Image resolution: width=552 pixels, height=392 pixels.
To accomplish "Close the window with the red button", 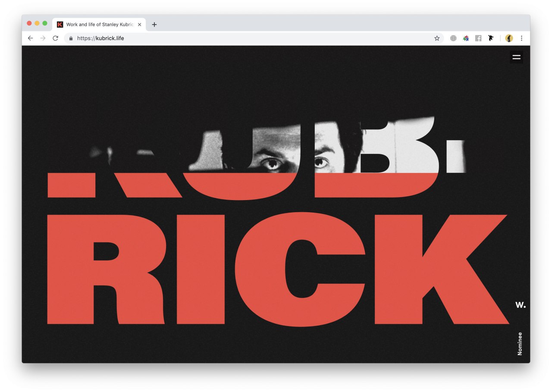I will coord(29,23).
